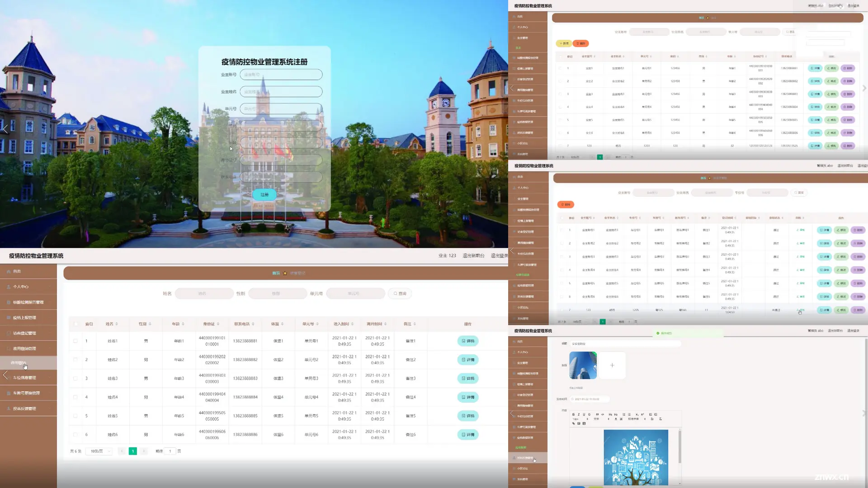Select 疫情防控物业管理系统 top menu tab
This screenshot has height=488, width=868.
tap(36, 256)
